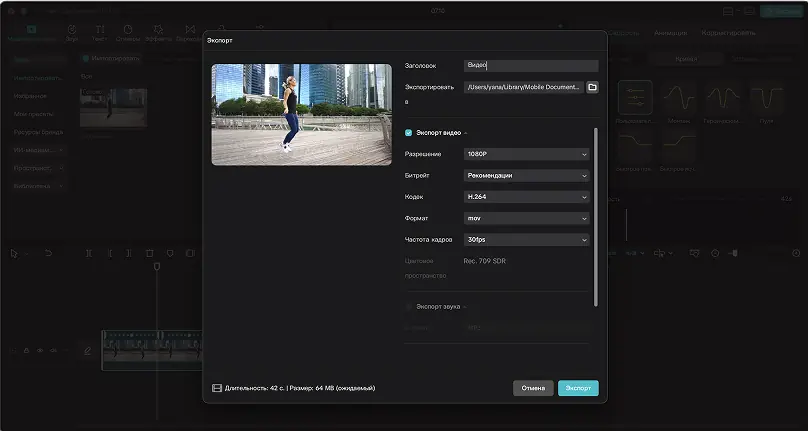The image size is (808, 431).
Task: Open Ресурсы бренда in the media sidebar
Action: tap(38, 132)
